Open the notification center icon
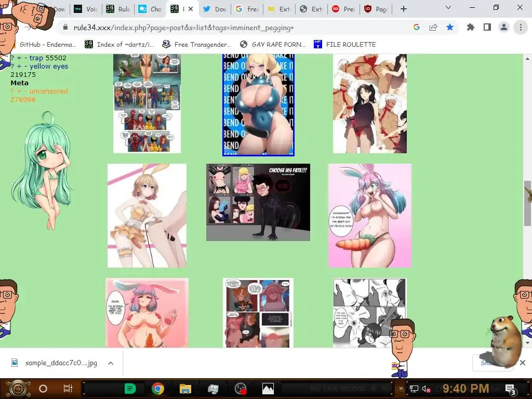Viewport: 532px width, 399px height. click(x=511, y=390)
